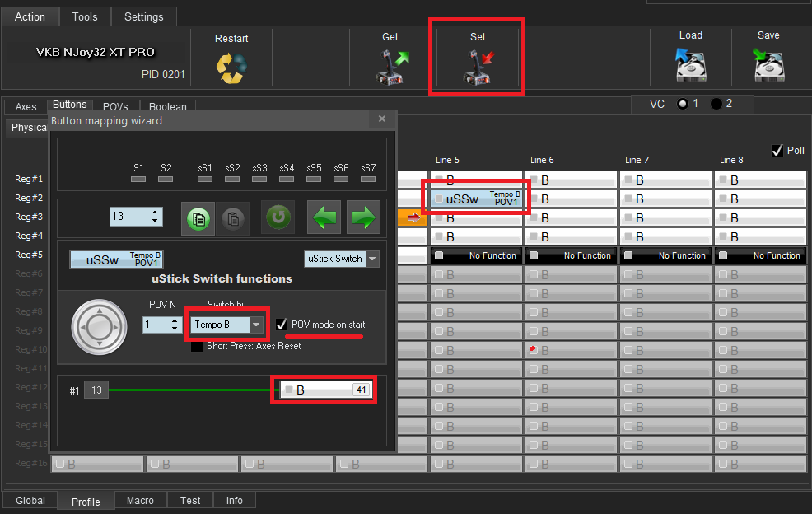Click the green reset circular arrow icon
Screen dimensions: 812x514
[x=278, y=217]
